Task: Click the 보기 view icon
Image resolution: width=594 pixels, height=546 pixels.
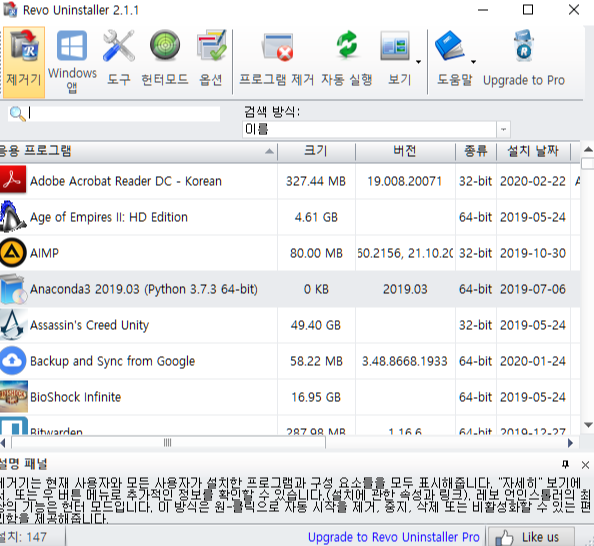Action: point(395,46)
